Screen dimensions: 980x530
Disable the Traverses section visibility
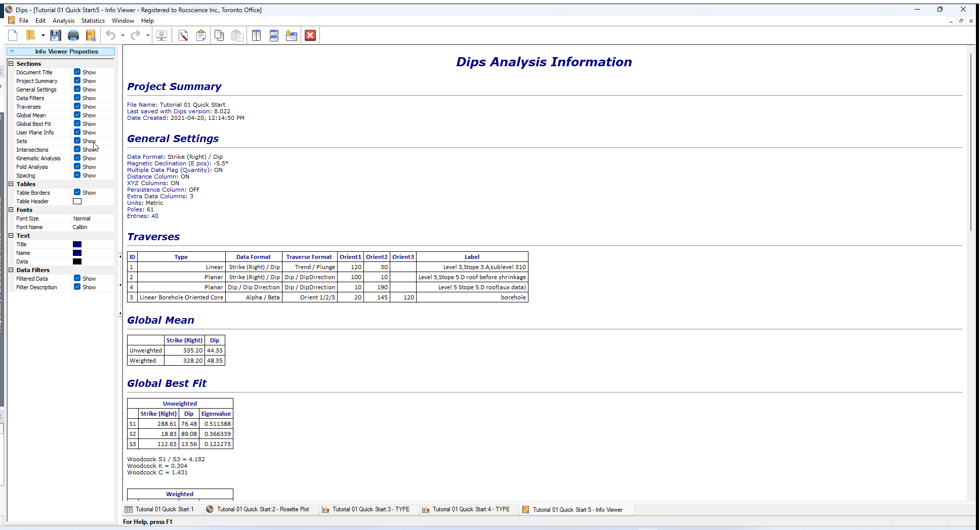[x=77, y=106]
